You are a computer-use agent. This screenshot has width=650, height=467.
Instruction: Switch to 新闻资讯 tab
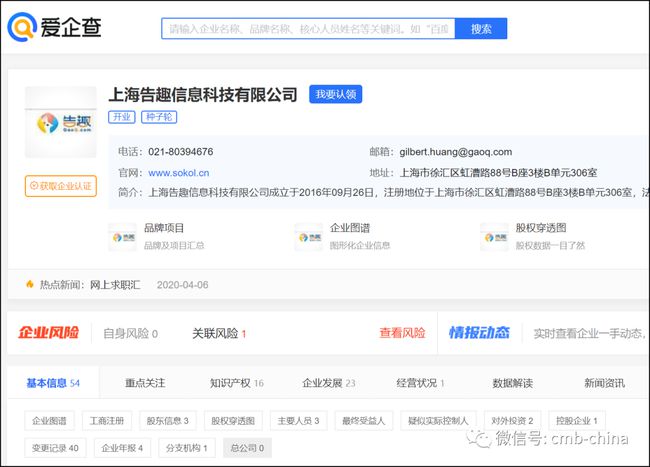click(x=604, y=383)
